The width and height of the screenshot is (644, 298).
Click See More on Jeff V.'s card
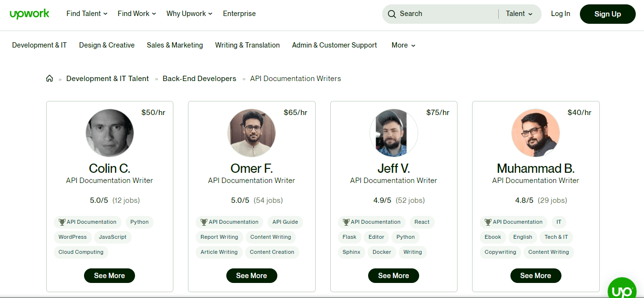coord(393,276)
